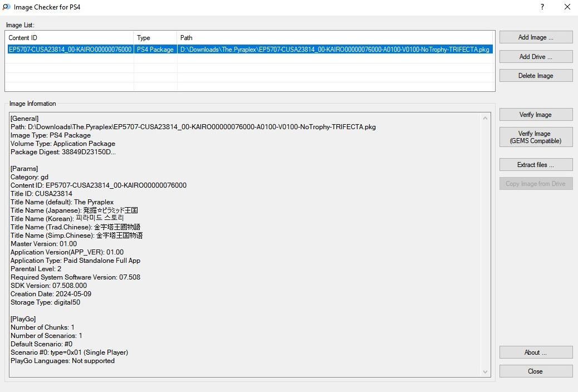Click the Title ID: CUSA23814 line
This screenshot has width=578, height=392.
tap(41, 194)
